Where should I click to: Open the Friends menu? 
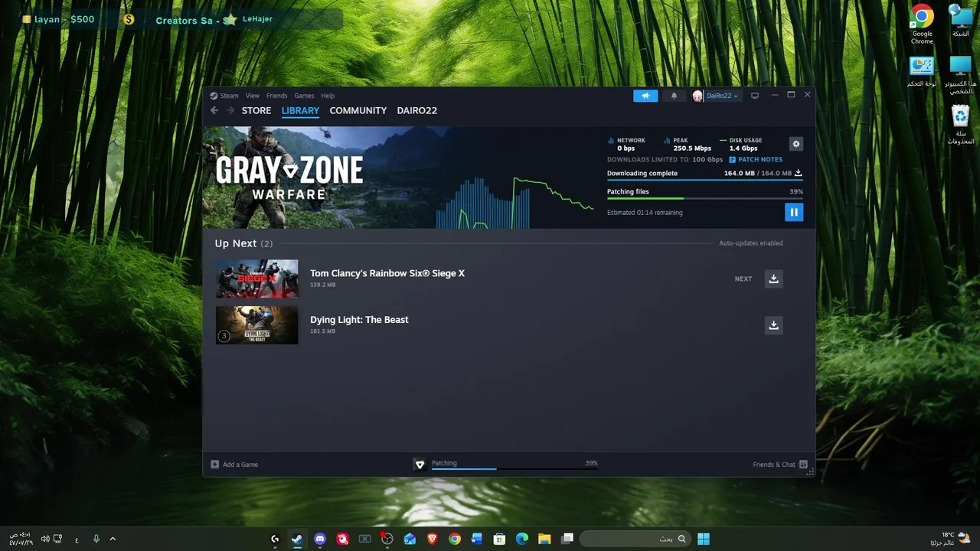click(x=277, y=96)
